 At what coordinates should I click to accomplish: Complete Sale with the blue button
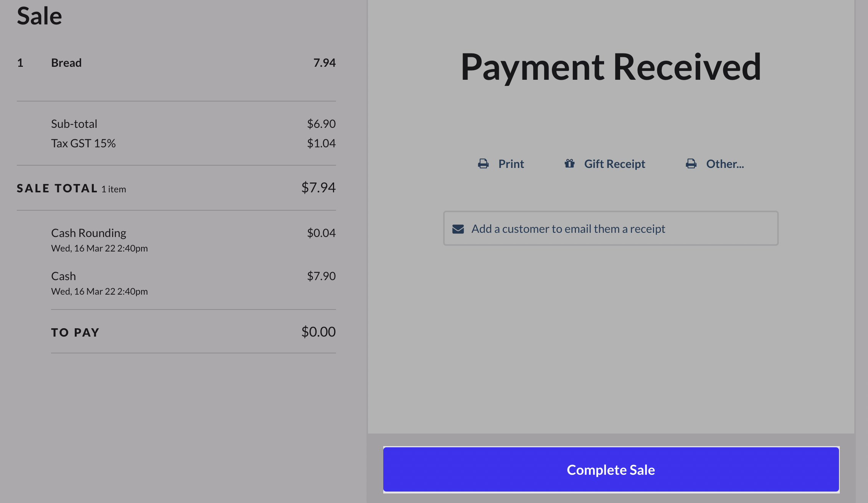point(611,469)
